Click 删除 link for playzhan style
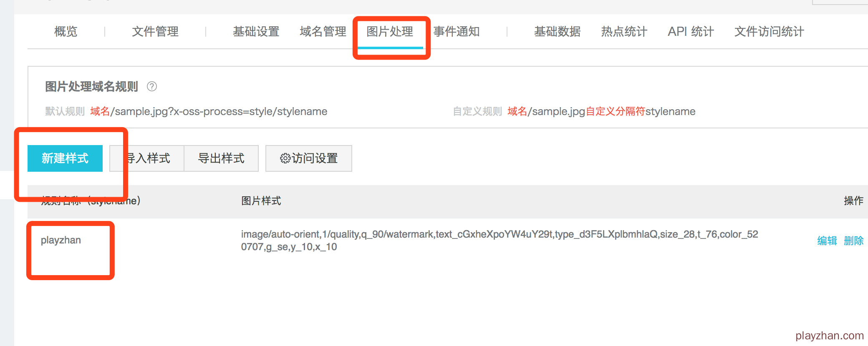 [x=853, y=241]
